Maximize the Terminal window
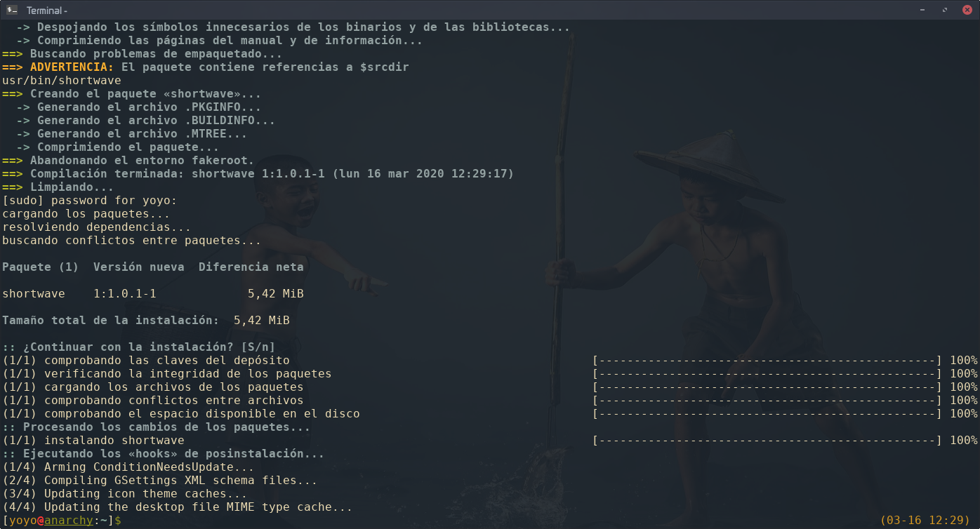This screenshot has width=980, height=529. [x=945, y=10]
